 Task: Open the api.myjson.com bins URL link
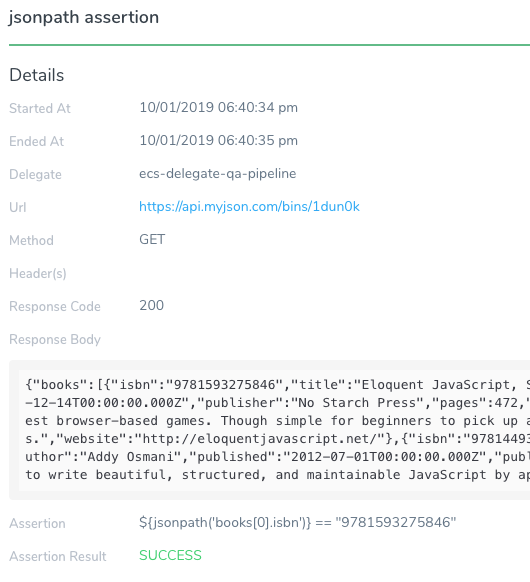(x=249, y=207)
